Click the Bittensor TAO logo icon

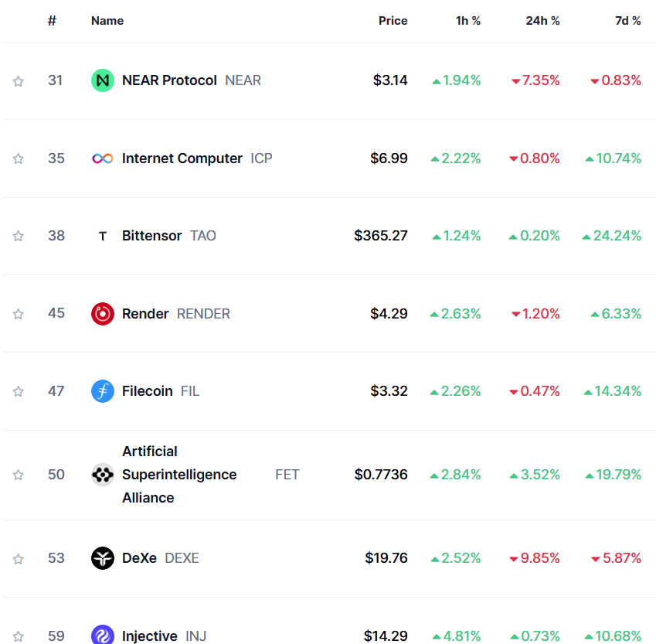(x=103, y=236)
